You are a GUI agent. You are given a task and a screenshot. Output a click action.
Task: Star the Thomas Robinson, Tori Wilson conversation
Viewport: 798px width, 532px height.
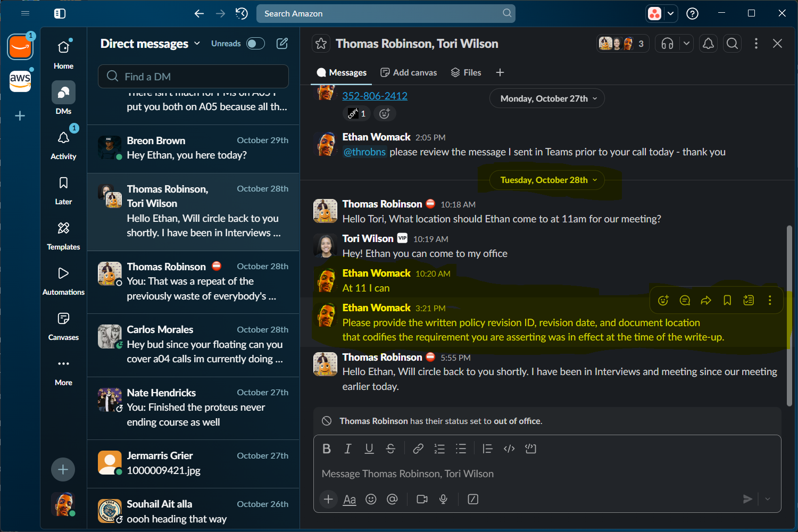coord(321,44)
